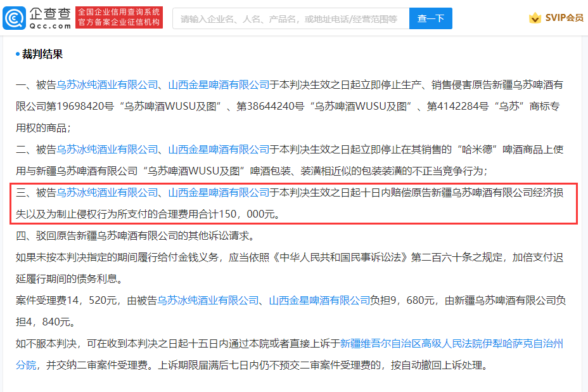
Task: Open 乌苏冰纯酒业有限公司 link in 案件受理费 line
Action: [x=208, y=301]
